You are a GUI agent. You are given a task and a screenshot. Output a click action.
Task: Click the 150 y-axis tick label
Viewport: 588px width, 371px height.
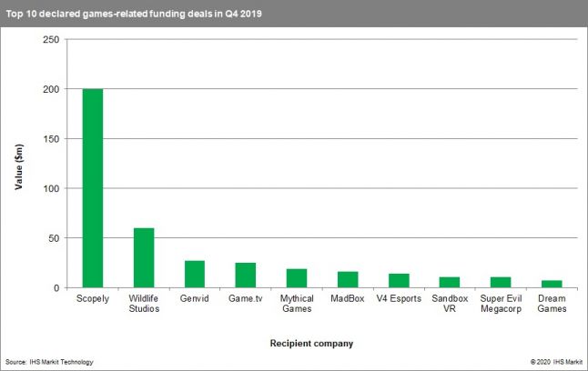52,139
